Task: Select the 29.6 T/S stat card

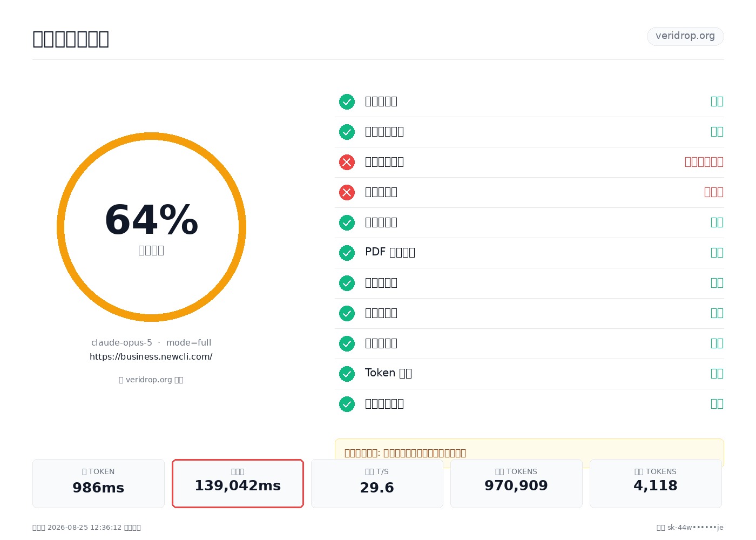Action: pos(377,483)
